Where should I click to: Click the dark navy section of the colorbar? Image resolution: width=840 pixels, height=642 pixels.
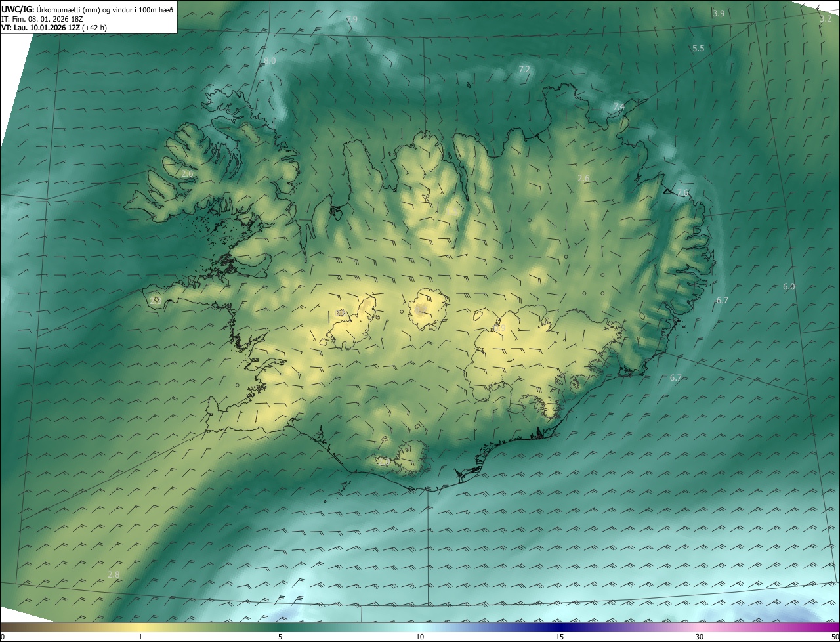pos(560,627)
